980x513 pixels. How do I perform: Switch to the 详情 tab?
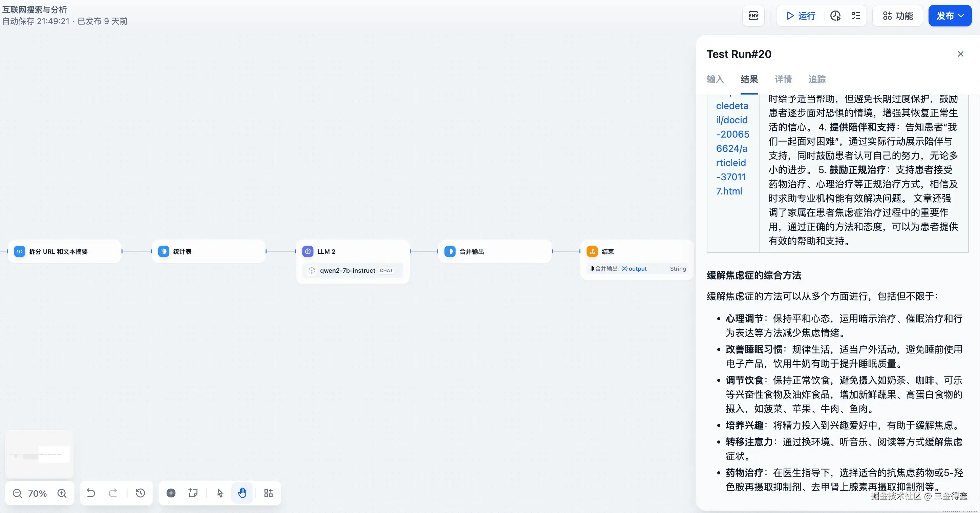[x=783, y=79]
